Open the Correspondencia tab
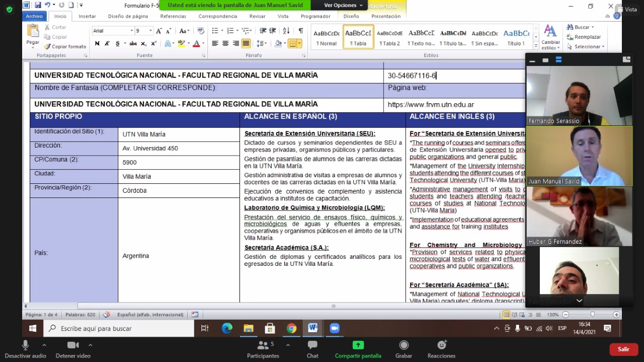644x362 pixels. click(218, 16)
